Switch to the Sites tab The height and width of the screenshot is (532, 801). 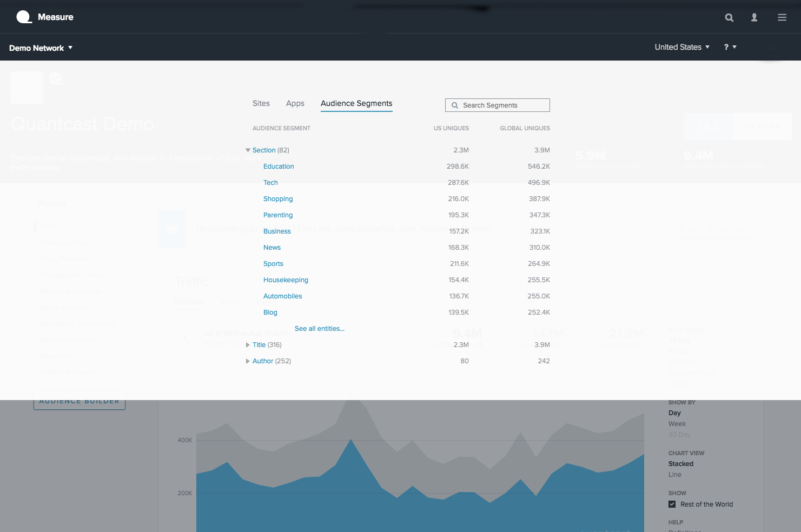tap(261, 103)
